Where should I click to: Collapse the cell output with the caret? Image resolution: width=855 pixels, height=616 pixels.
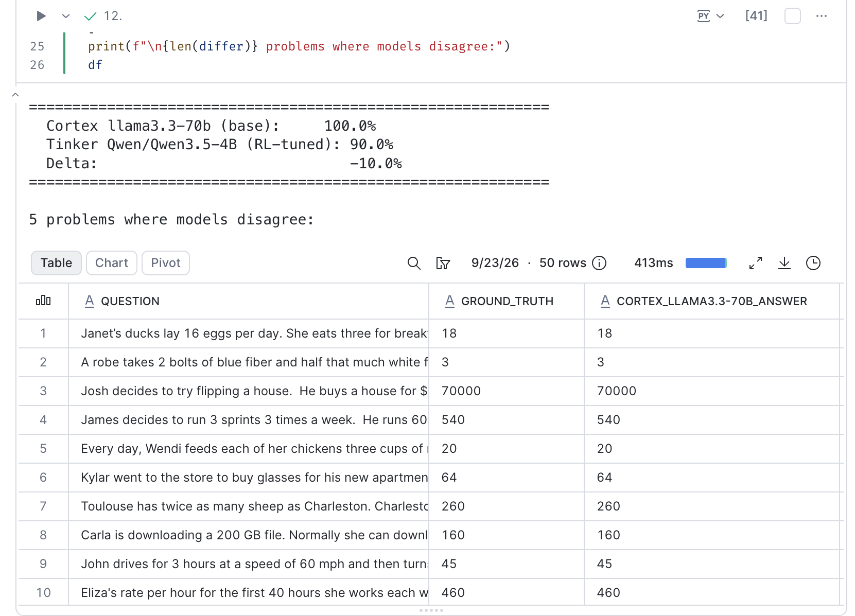point(15,95)
